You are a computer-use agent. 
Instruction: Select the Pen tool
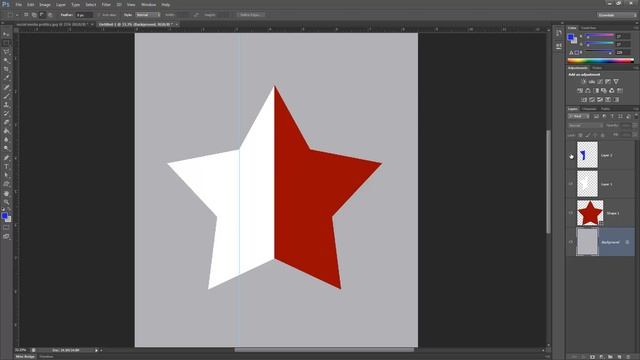pos(6,158)
